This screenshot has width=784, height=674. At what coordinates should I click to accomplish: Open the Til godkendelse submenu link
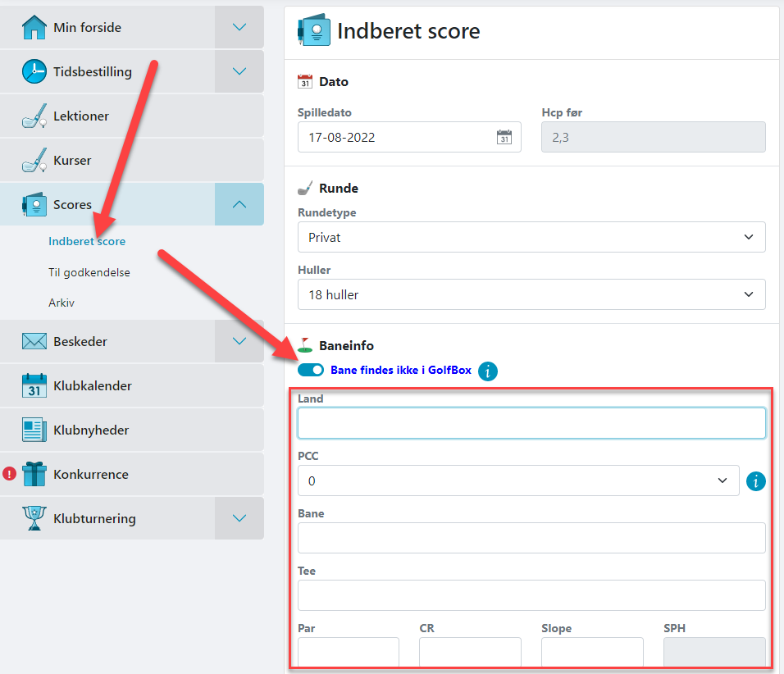point(89,272)
